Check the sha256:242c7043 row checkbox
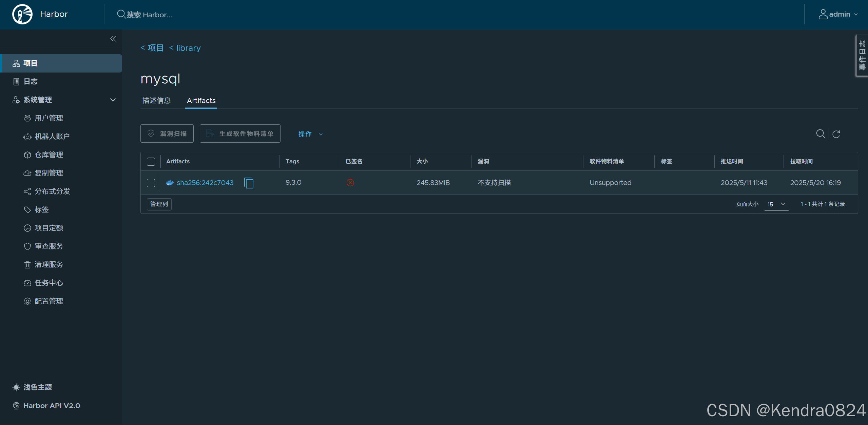The height and width of the screenshot is (425, 868). pos(151,183)
